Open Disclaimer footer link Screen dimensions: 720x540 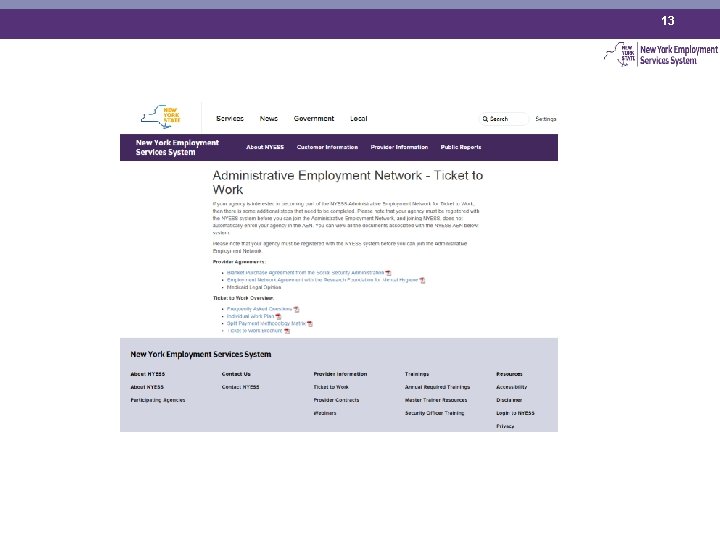(x=509, y=400)
